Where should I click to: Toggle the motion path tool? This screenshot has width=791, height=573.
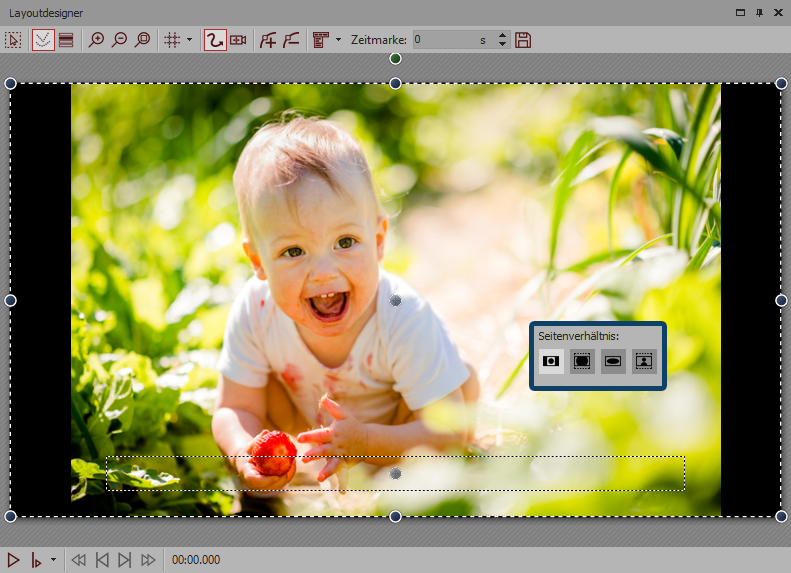(x=214, y=40)
